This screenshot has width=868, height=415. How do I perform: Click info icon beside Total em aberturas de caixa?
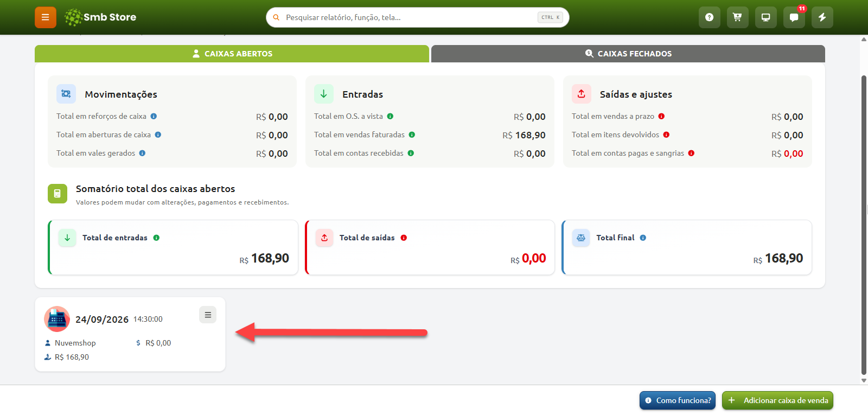click(x=158, y=135)
